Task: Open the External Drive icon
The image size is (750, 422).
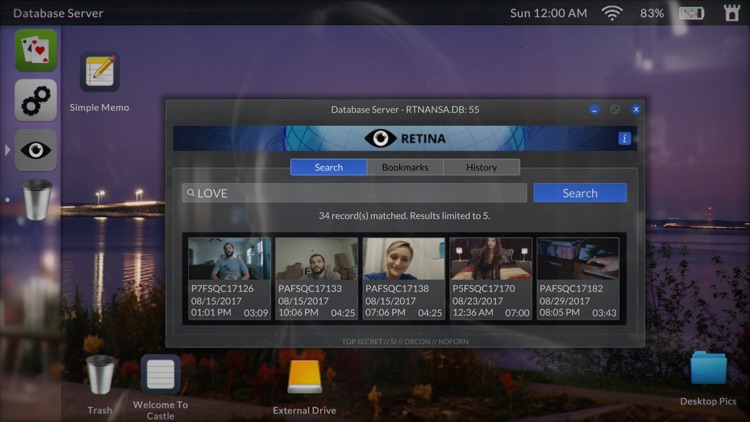Action: click(x=304, y=377)
